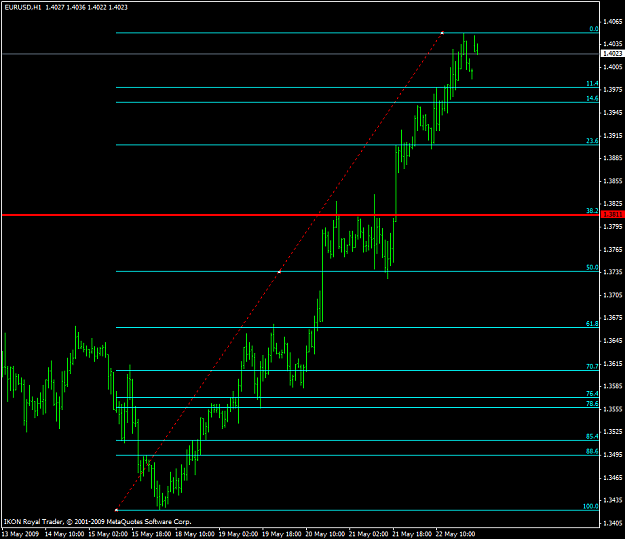Click the 1.3555 price axis value

[x=613, y=409]
